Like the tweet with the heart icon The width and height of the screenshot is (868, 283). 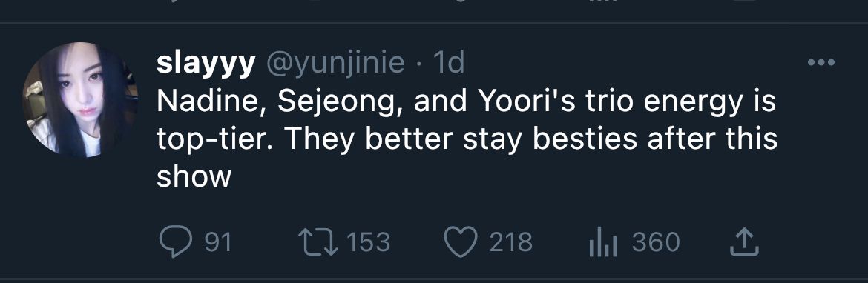(461, 243)
